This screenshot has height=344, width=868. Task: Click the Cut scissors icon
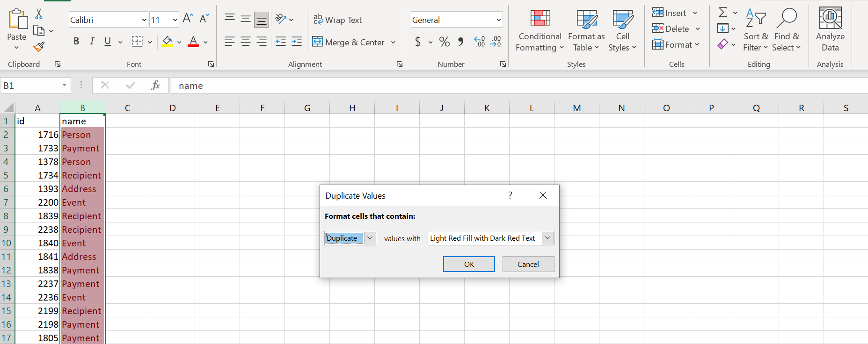[x=39, y=14]
